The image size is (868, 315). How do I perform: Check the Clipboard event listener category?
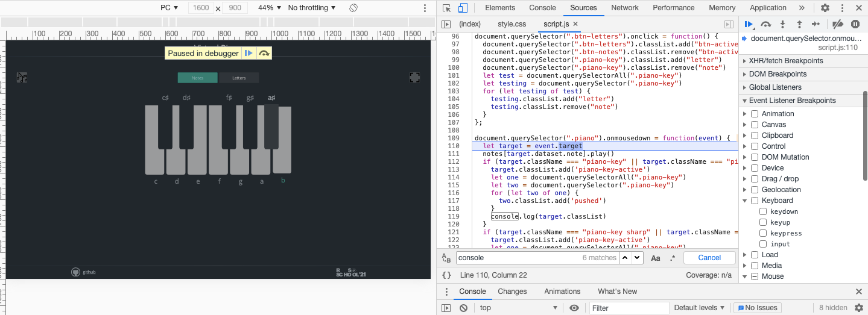coord(755,136)
